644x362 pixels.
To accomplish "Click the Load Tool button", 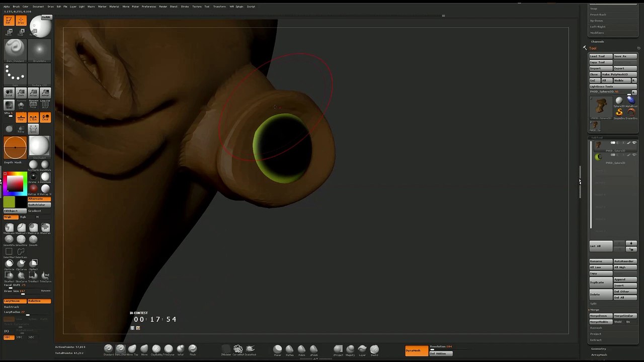I will coord(601,56).
